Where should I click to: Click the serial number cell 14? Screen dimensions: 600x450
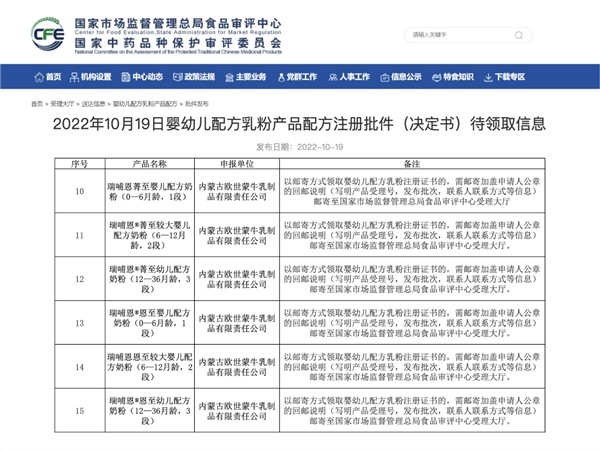tap(80, 367)
